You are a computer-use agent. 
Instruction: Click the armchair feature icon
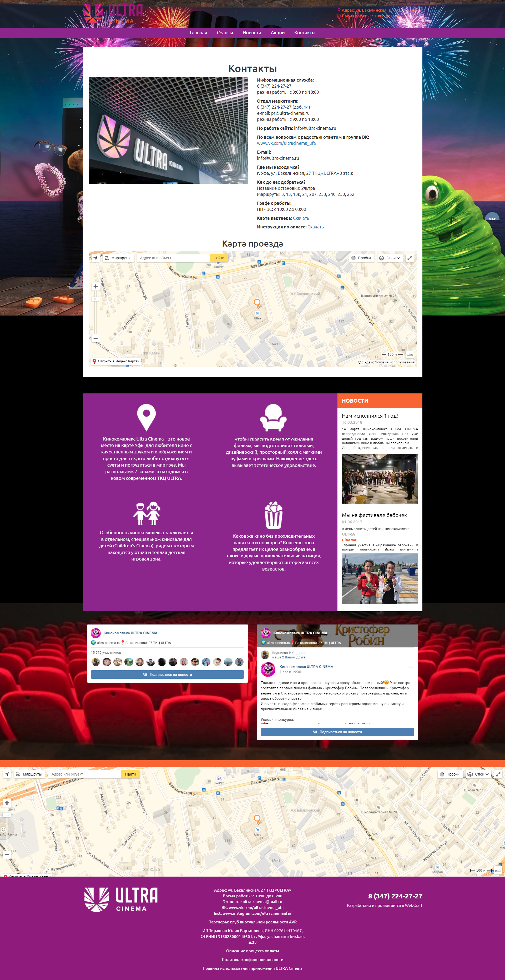[274, 418]
